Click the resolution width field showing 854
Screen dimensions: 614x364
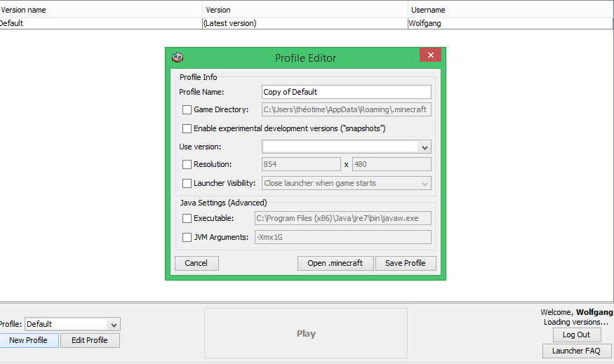[x=301, y=164]
